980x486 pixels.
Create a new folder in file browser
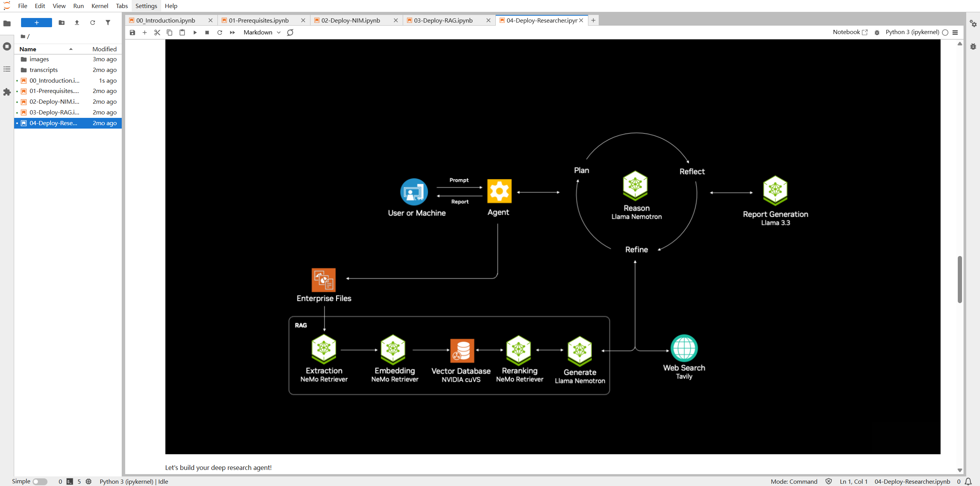(62, 23)
